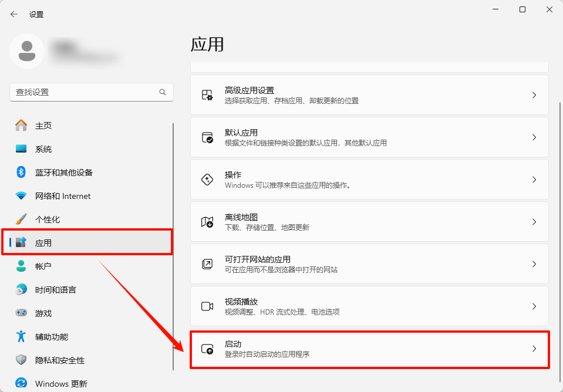Open the 帐户 settings page

tap(91, 266)
